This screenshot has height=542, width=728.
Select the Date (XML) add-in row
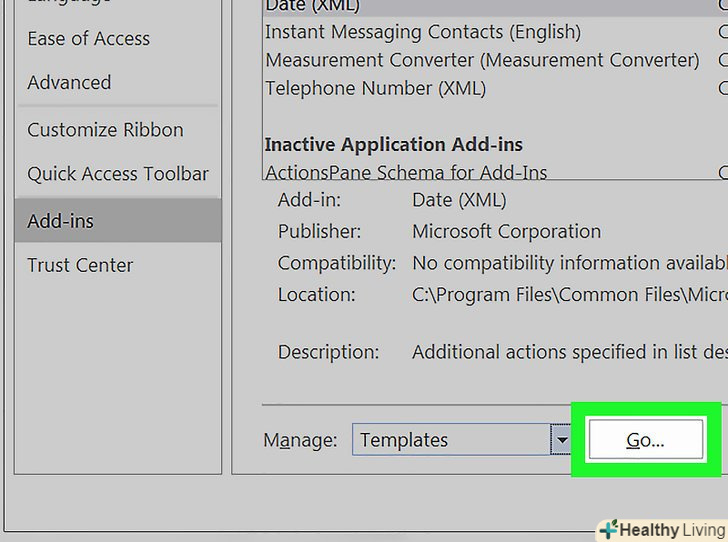pyautogui.click(x=312, y=7)
